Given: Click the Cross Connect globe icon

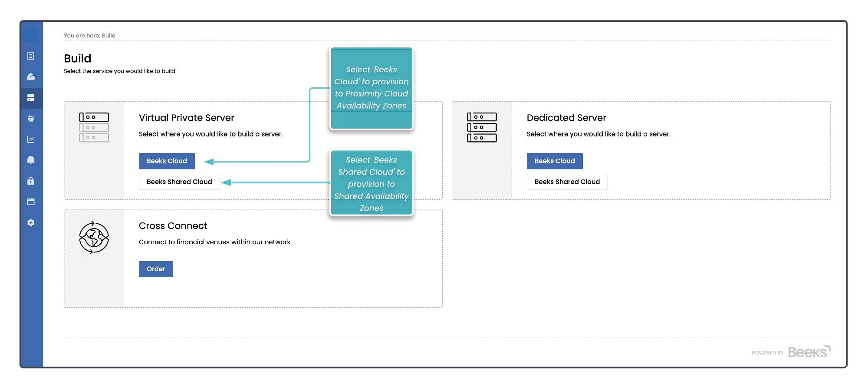Looking at the screenshot, I should (94, 238).
